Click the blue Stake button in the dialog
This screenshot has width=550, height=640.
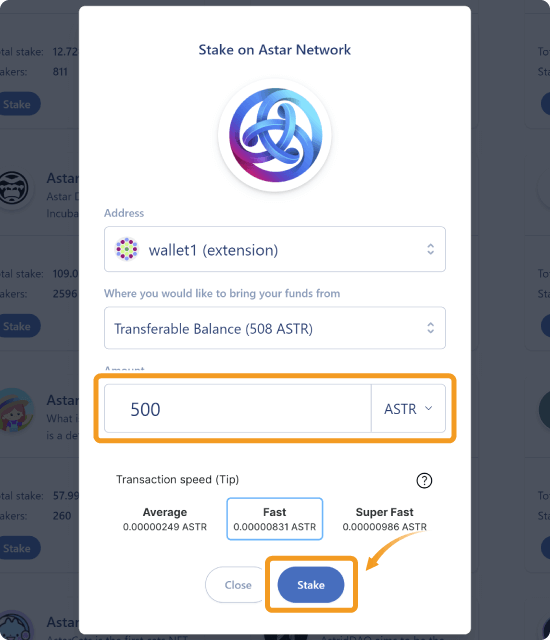[x=311, y=585]
